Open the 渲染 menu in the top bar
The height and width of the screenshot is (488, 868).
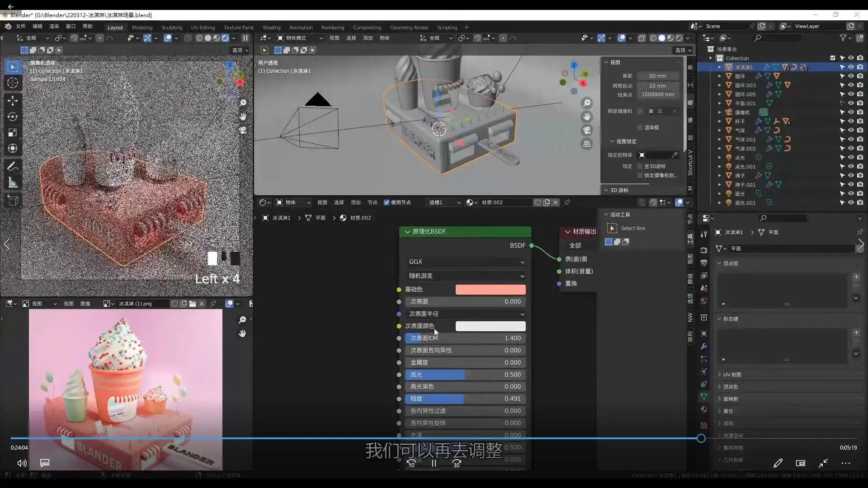(54, 27)
